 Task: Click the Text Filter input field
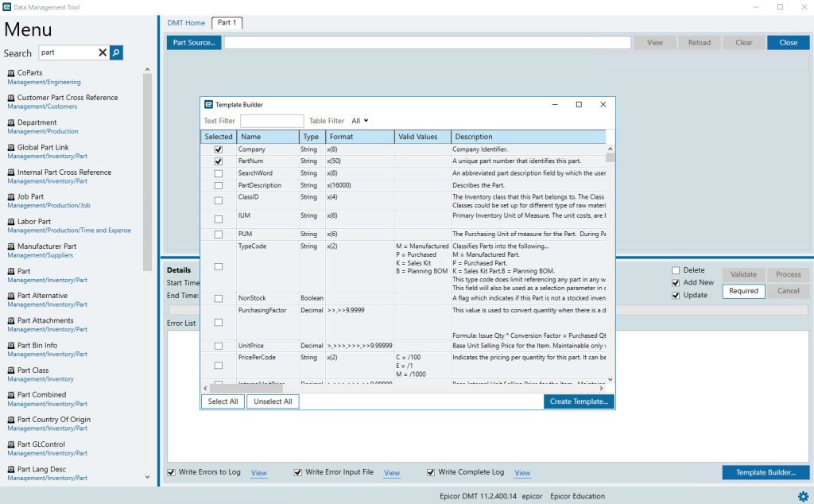[272, 121]
